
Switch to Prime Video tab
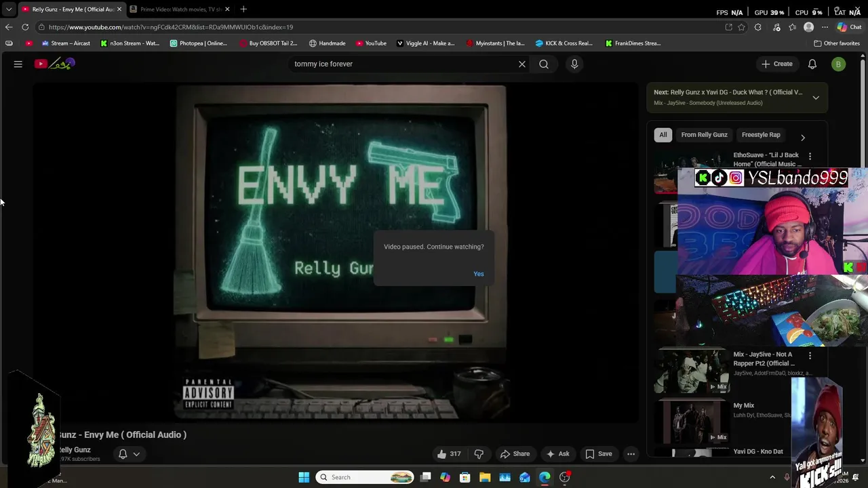[x=180, y=9]
